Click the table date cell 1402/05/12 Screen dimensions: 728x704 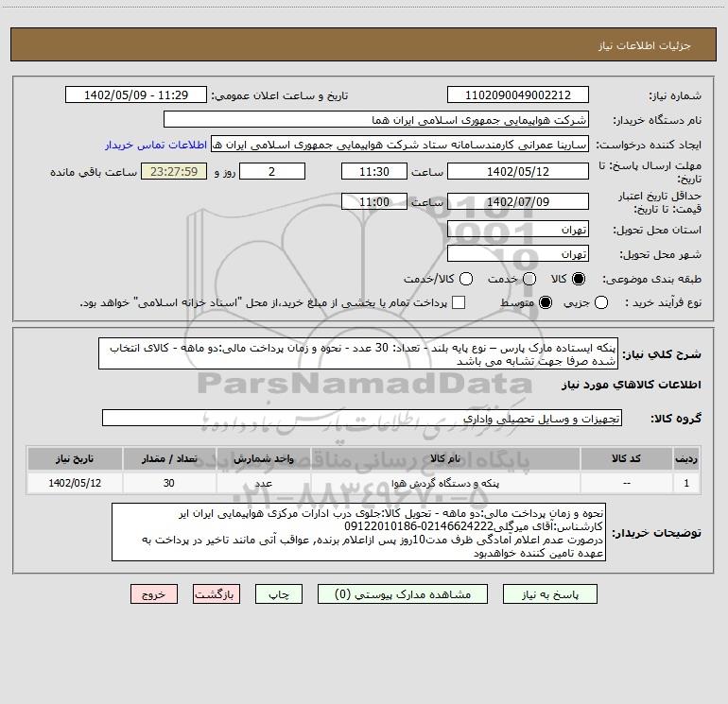click(75, 483)
